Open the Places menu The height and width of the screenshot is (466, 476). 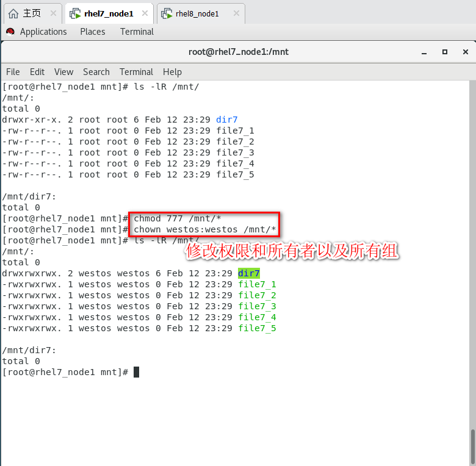(93, 32)
